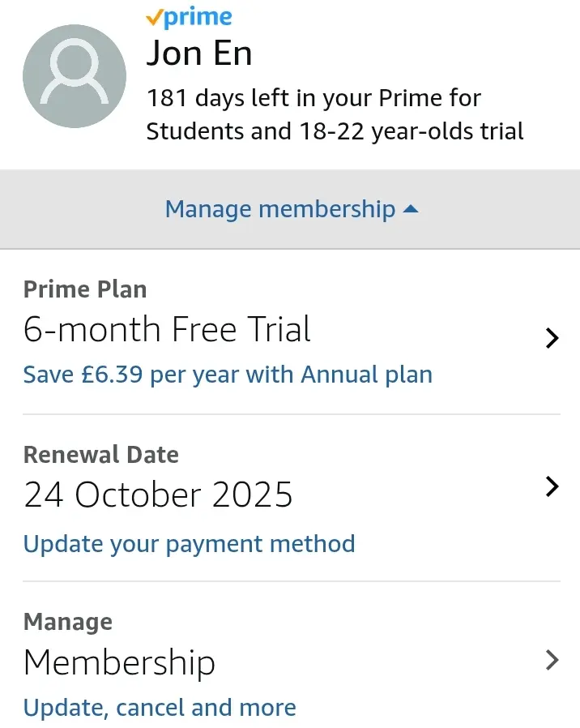Click the triangle arrow beside Manage membership
The height and width of the screenshot is (728, 580).
[x=411, y=209]
